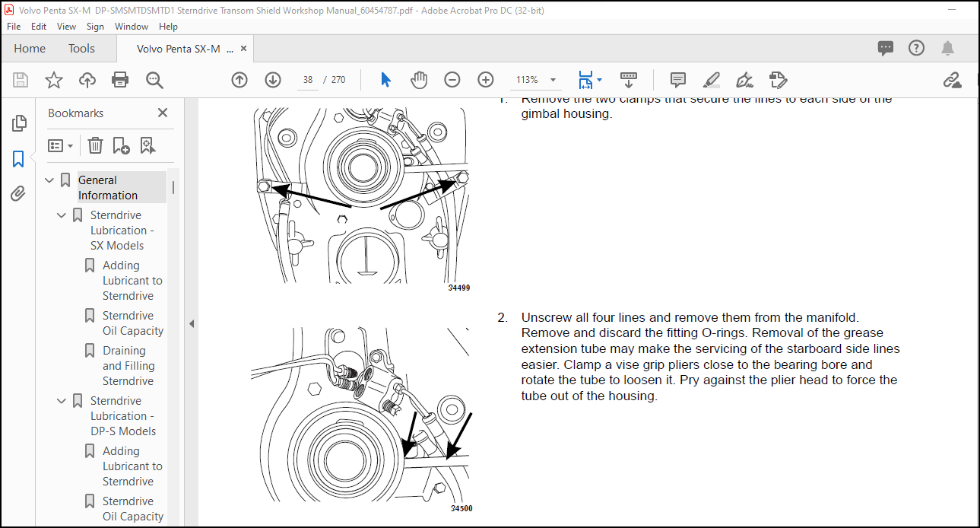Screen dimensions: 980x528
Task: Activate the Hand pan tool
Action: (x=419, y=80)
